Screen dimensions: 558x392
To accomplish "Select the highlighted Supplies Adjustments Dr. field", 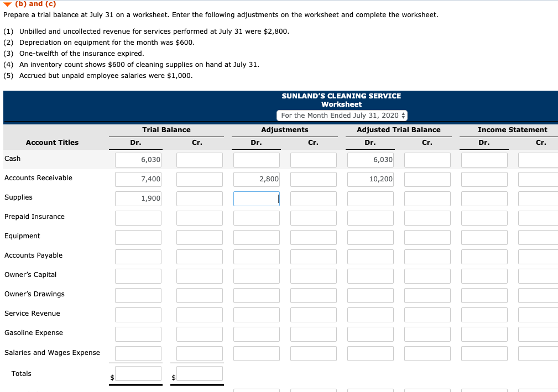I will click(256, 198).
